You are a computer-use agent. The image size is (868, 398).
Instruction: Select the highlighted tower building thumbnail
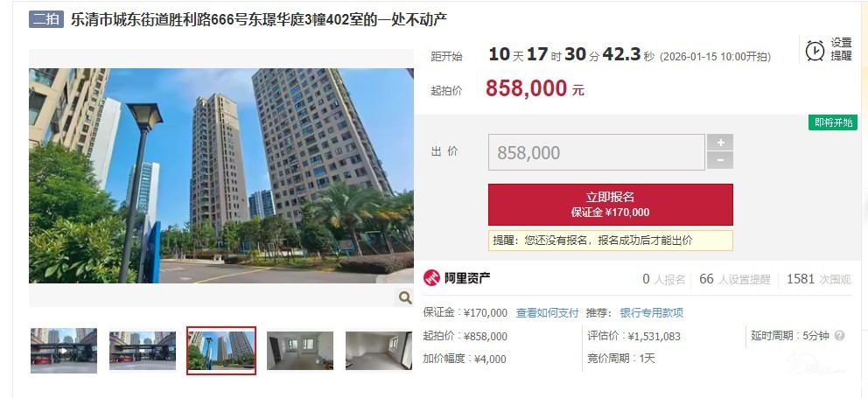(221, 351)
